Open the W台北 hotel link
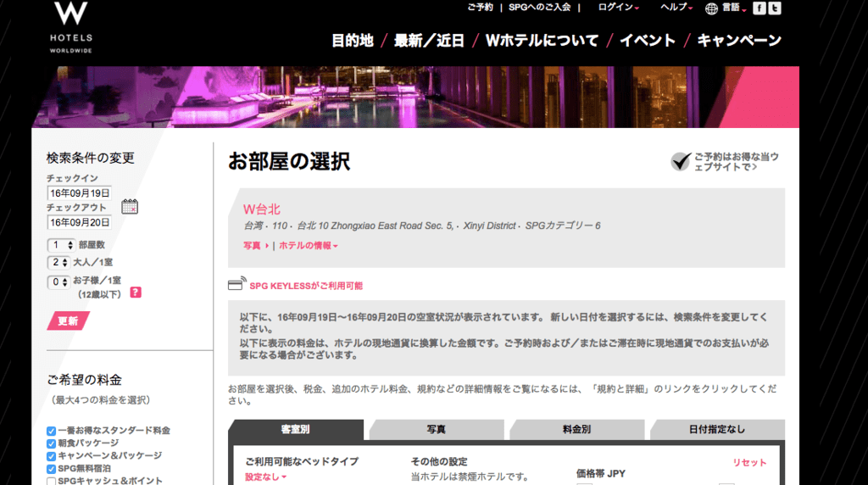The image size is (868, 485). (262, 209)
